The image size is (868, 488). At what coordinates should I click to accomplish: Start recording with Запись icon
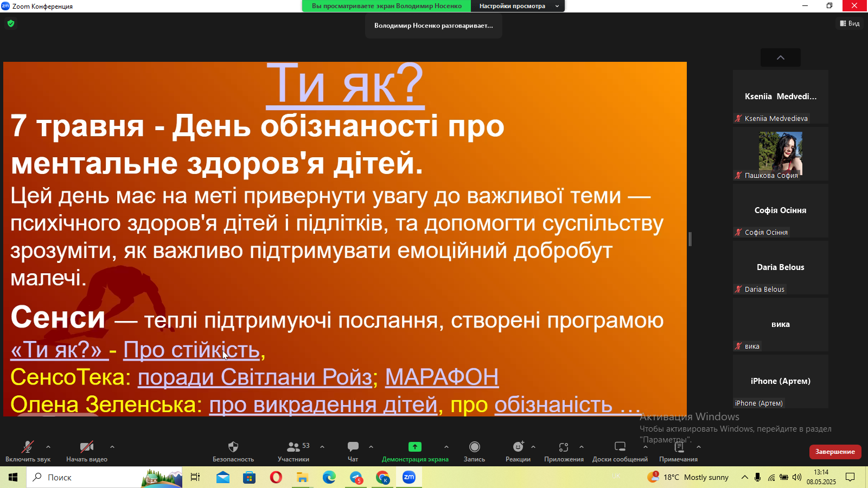(x=475, y=447)
